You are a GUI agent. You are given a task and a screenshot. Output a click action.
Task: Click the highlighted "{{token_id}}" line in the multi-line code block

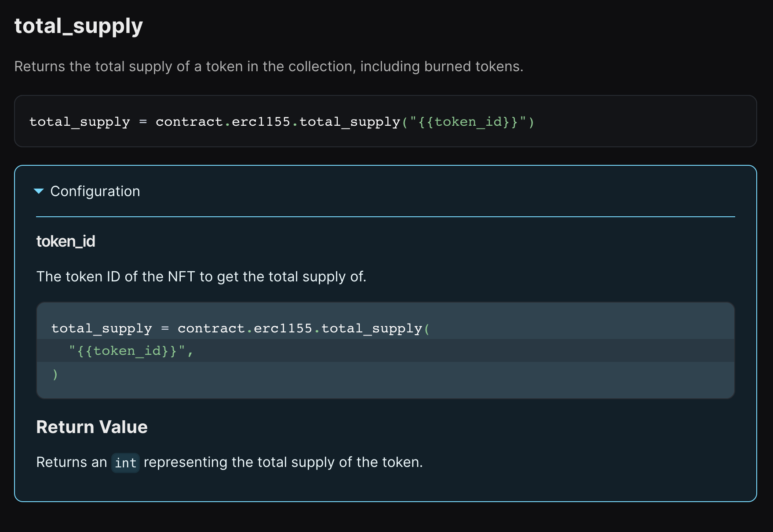(131, 351)
